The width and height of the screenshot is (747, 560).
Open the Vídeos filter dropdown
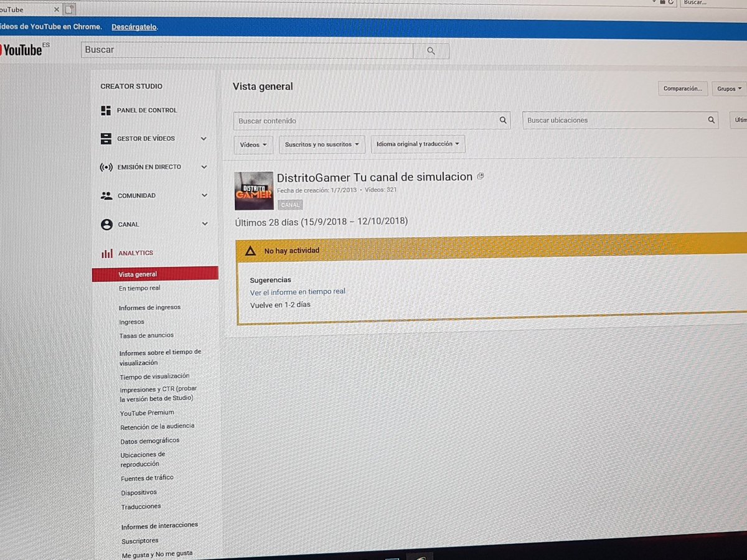pos(253,144)
